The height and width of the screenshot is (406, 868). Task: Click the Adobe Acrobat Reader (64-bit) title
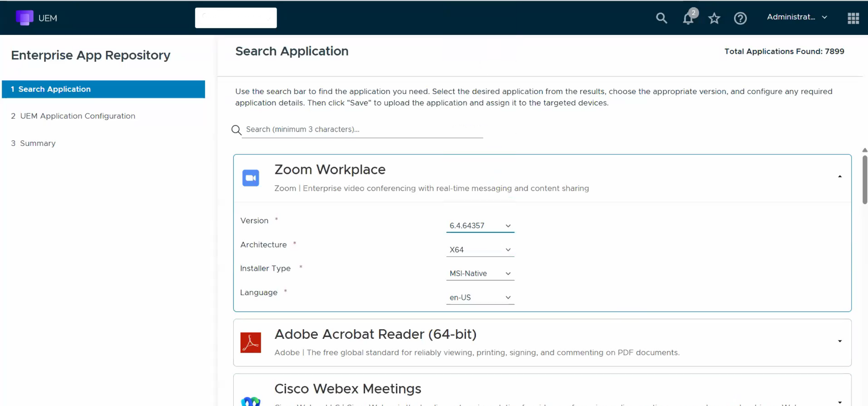375,334
